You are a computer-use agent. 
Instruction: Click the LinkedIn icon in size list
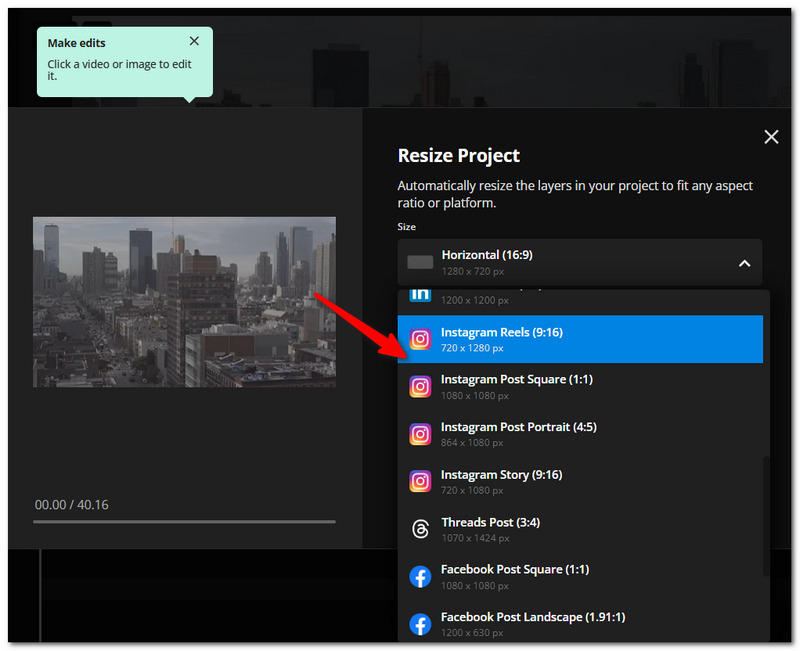pos(420,295)
